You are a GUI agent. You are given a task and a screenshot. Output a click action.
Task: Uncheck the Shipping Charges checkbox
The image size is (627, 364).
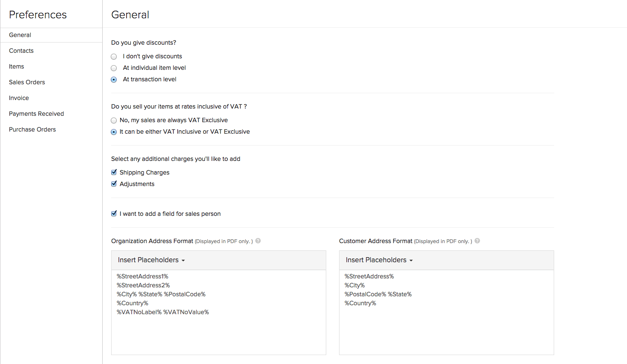[114, 172]
